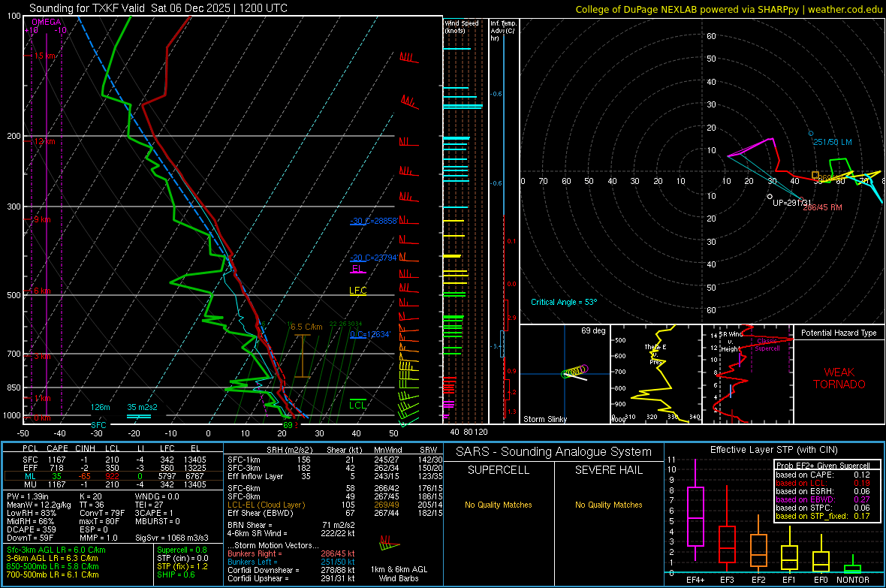The width and height of the screenshot is (886, 588).
Task: Click the 251/50 LM hodograph label
Action: (833, 142)
